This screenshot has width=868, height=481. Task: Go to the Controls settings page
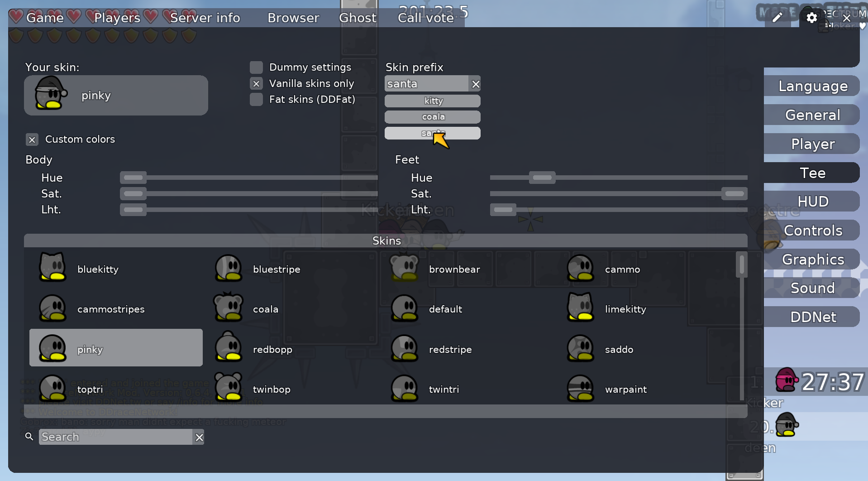[812, 231]
